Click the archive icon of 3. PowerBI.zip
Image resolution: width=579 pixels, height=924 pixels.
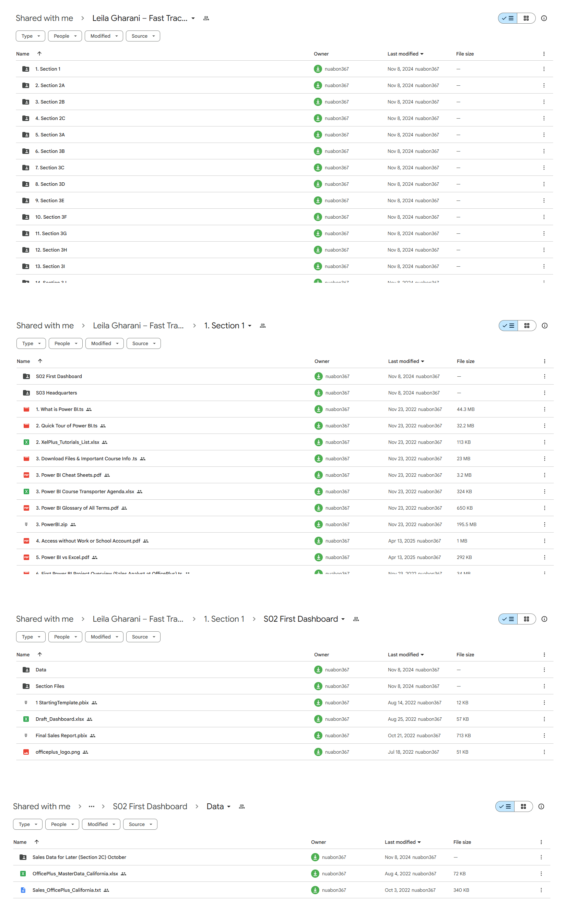[x=26, y=525]
